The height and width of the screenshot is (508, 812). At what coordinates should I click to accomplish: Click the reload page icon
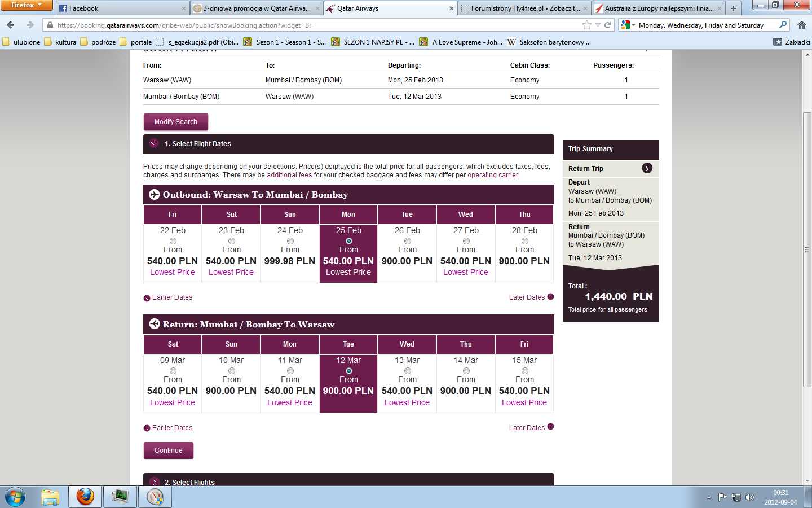tap(607, 25)
